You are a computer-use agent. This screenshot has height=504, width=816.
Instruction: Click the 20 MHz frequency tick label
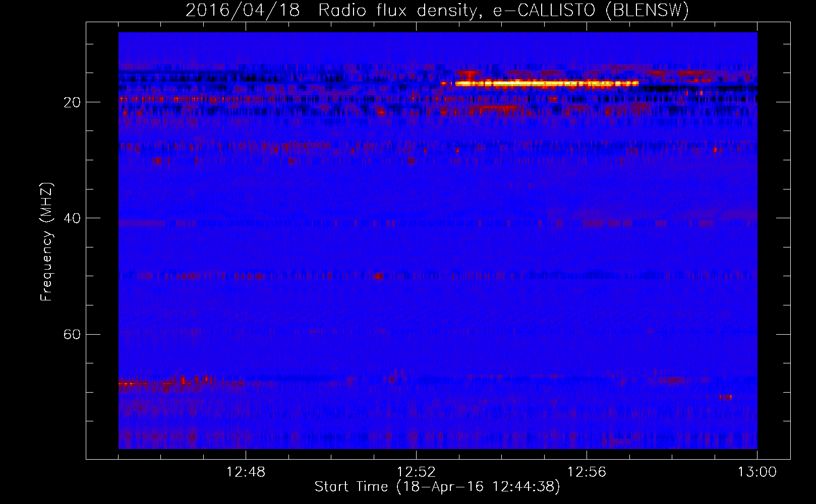tap(72, 102)
